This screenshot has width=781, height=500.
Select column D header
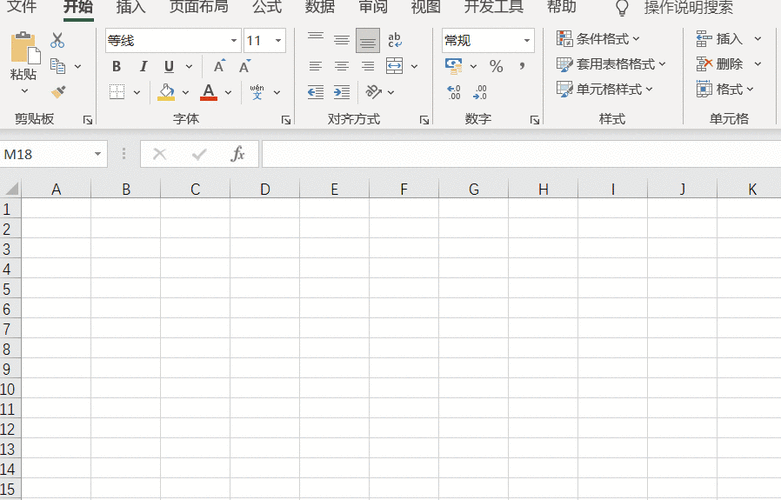click(265, 189)
